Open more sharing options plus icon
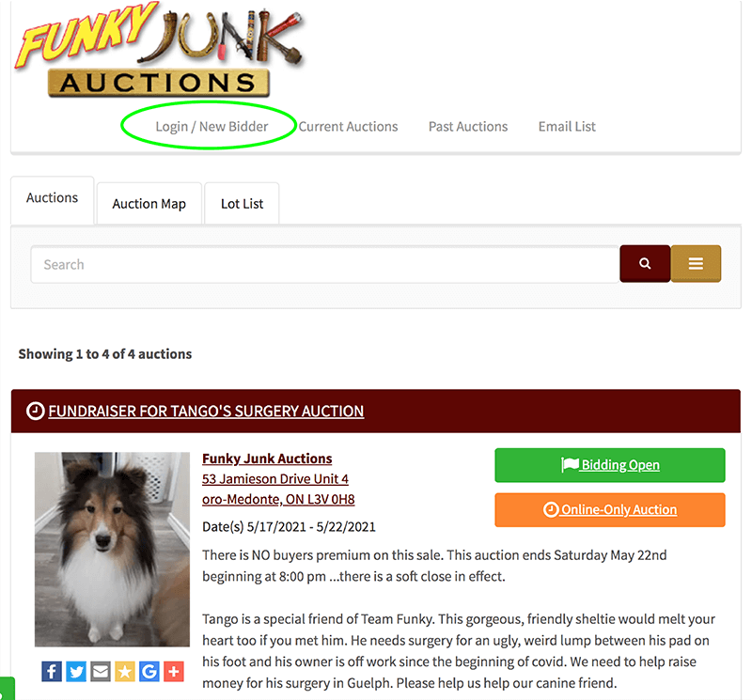 tap(174, 671)
